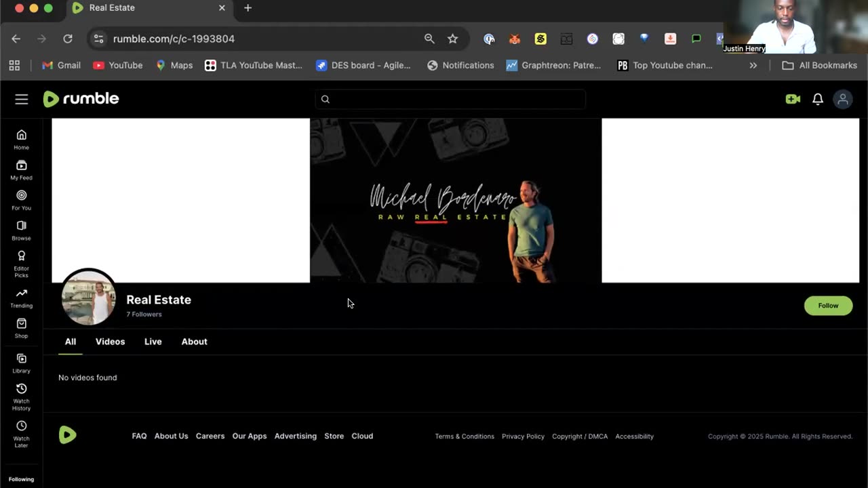This screenshot has height=488, width=868.
Task: Open Watch Later in sidebar
Action: click(x=22, y=434)
